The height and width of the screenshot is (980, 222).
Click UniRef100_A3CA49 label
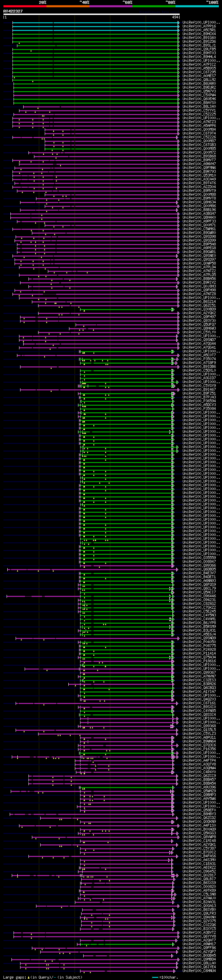click(199, 179)
